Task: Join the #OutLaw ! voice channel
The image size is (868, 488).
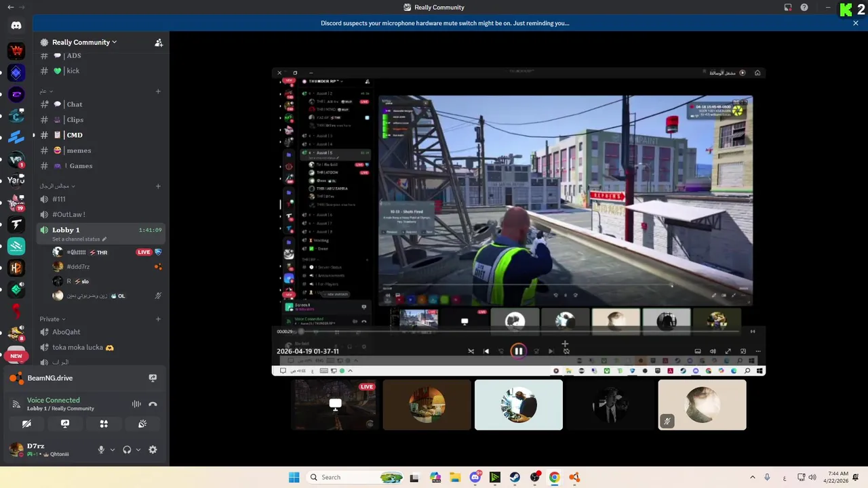Action: [101, 215]
